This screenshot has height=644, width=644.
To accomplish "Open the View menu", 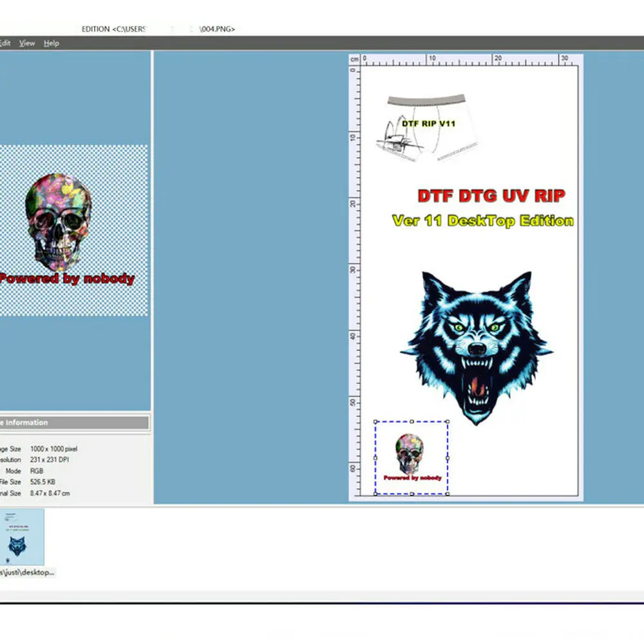I will pyautogui.click(x=26, y=43).
